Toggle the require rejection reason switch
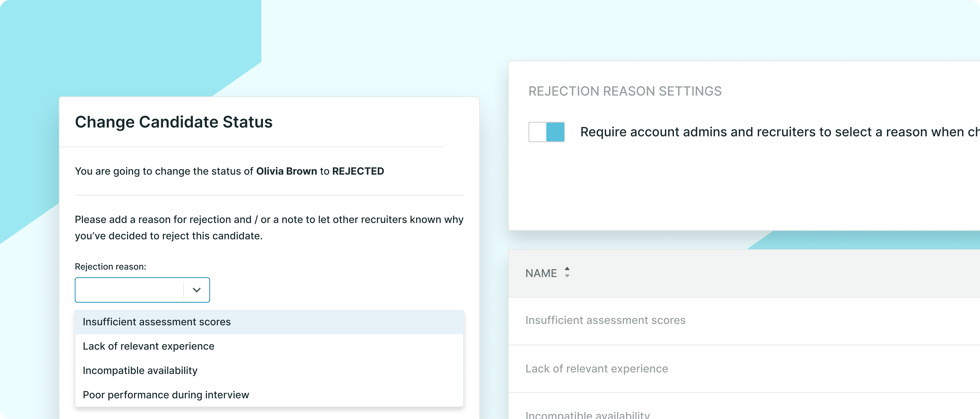Screen dimensions: 980x419 pos(546,132)
